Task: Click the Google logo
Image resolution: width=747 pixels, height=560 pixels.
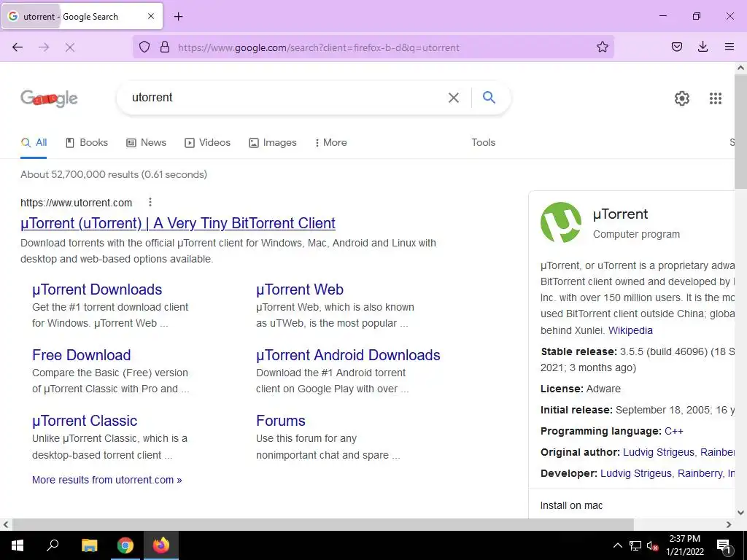Action: [49, 98]
